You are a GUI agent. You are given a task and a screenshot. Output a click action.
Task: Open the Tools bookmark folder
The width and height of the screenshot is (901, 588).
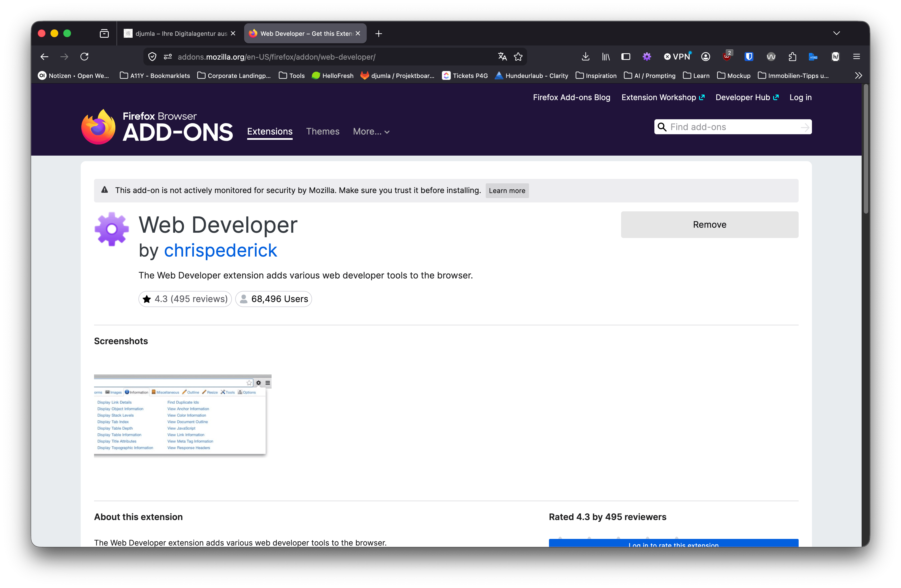click(292, 76)
